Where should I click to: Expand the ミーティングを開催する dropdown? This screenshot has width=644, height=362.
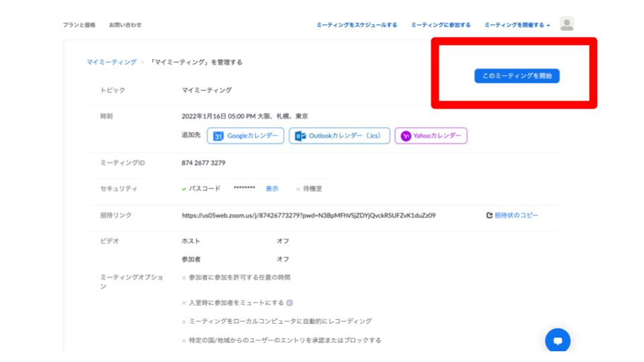(517, 25)
